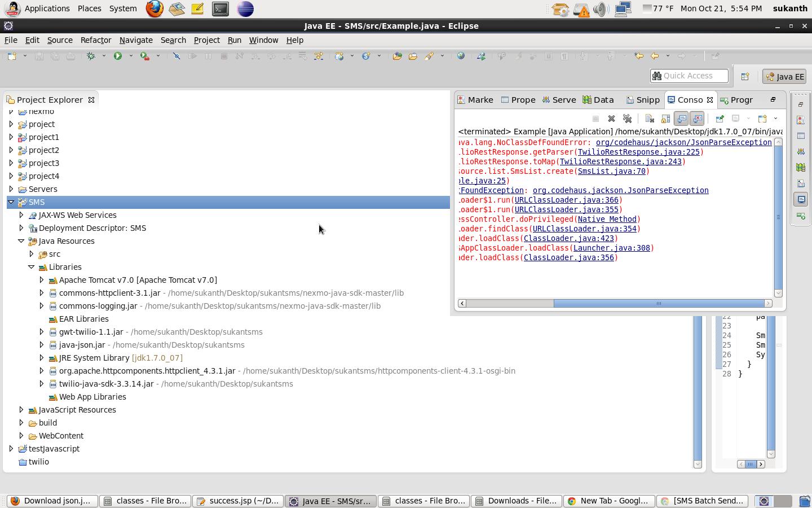Screen dimensions: 812x508
Task: Click the search/flashlight toolbar icon
Action: point(429,56)
